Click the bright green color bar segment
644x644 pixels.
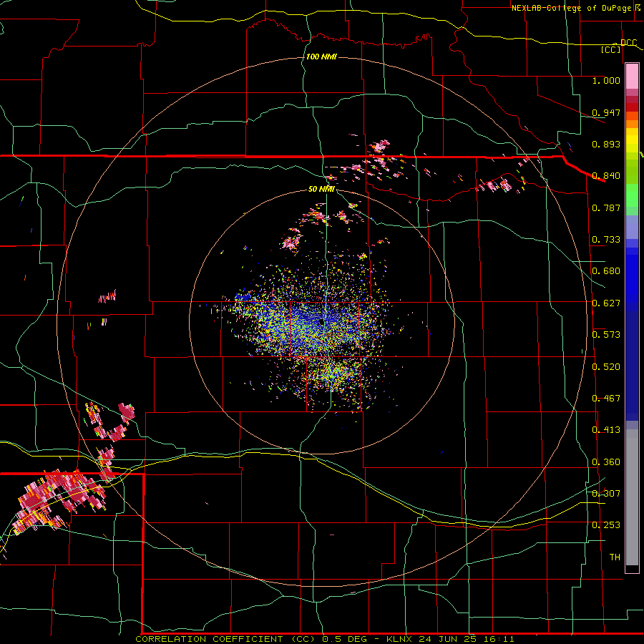632,195
